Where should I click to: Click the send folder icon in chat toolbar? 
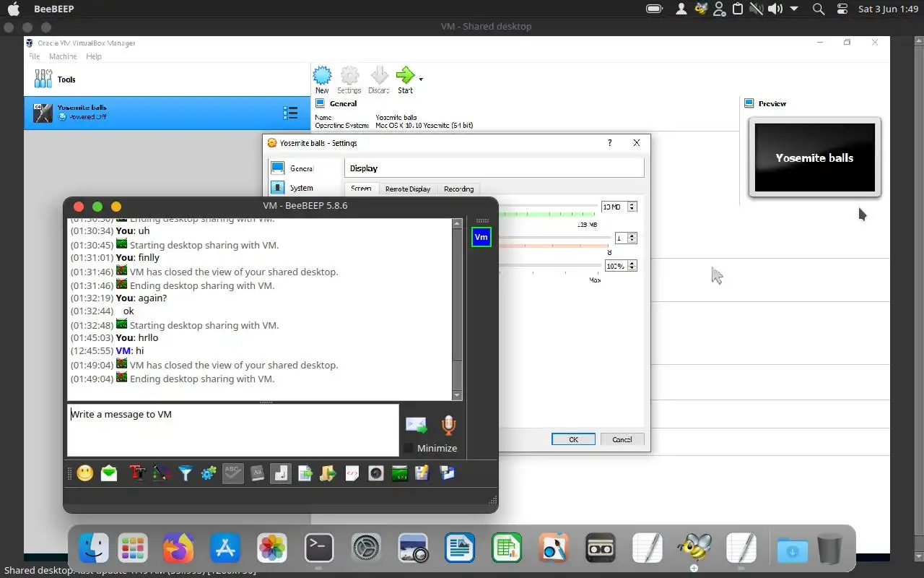328,473
